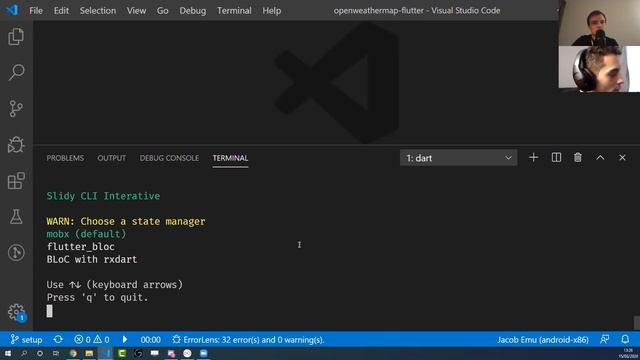Open errors and warnings count in status bar
Image resolution: width=640 pixels, height=360 pixels.
(x=92, y=340)
